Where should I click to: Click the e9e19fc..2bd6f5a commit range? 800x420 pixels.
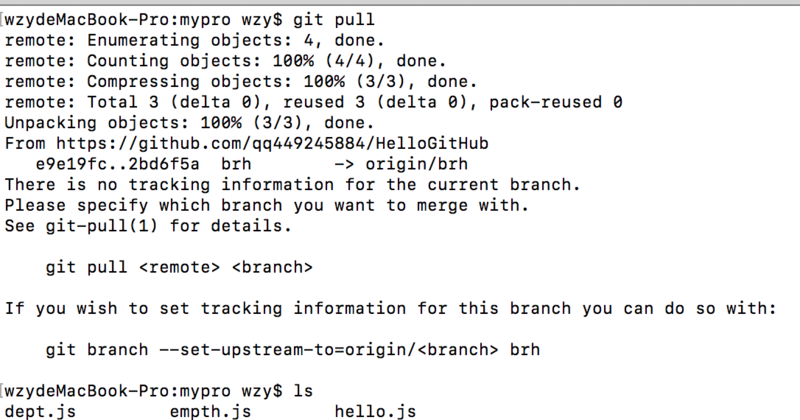coord(117,164)
